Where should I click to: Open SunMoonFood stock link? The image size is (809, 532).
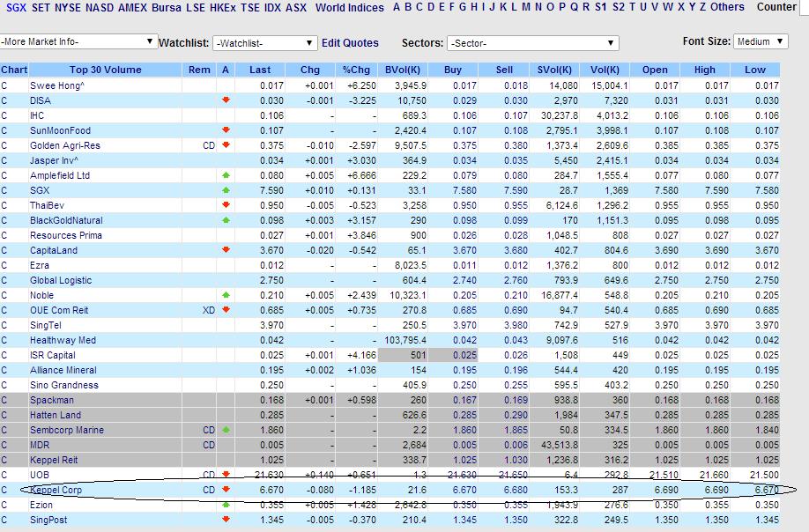tap(60, 130)
